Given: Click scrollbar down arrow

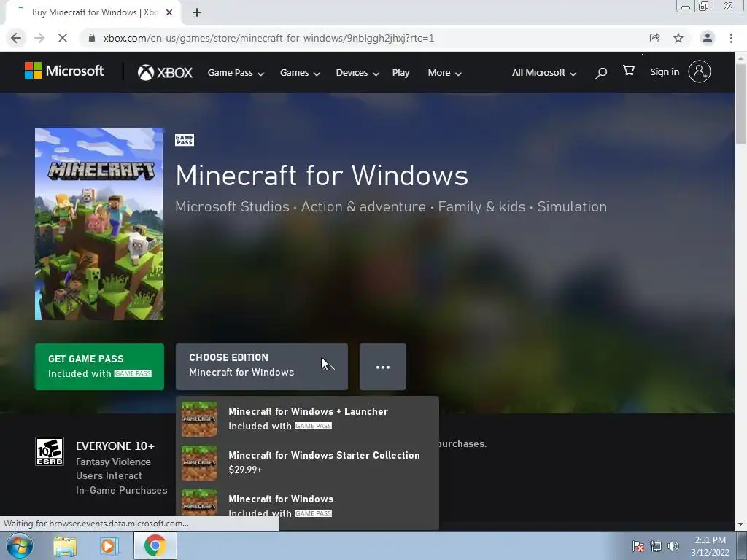Looking at the screenshot, I should 740,524.
